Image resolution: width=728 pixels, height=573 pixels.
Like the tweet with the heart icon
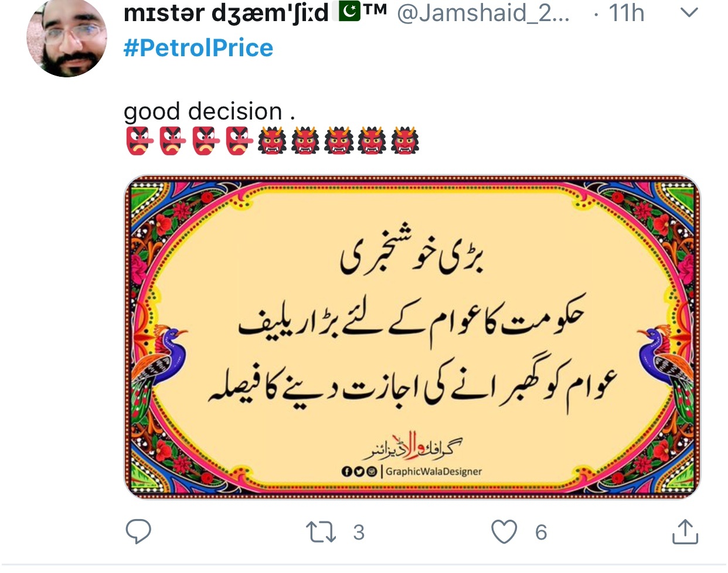point(504,532)
